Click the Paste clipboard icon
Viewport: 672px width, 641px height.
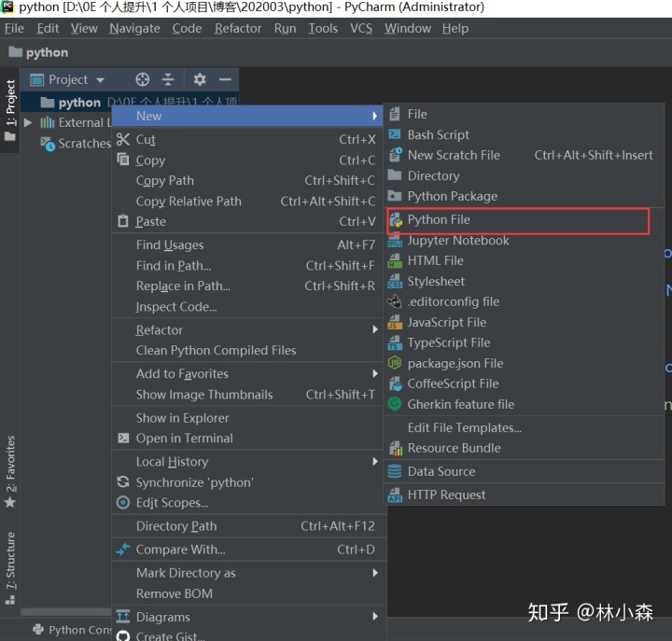pos(123,221)
